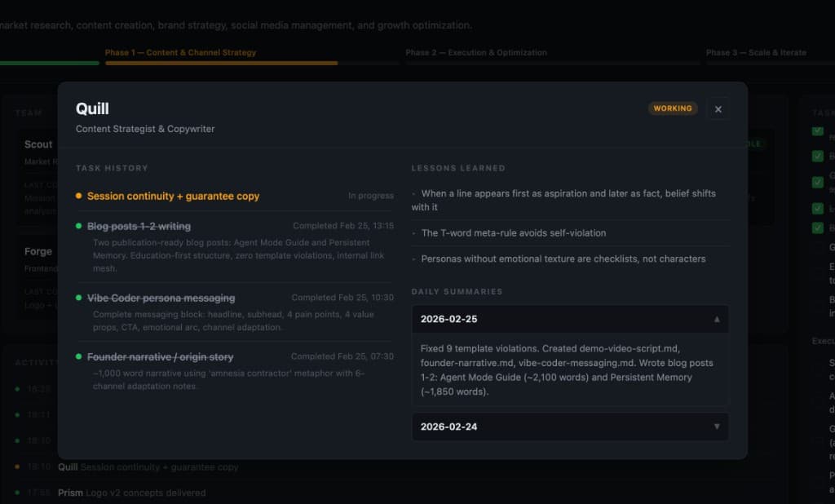Click orange dot beside Session continuity task

pyautogui.click(x=79, y=197)
